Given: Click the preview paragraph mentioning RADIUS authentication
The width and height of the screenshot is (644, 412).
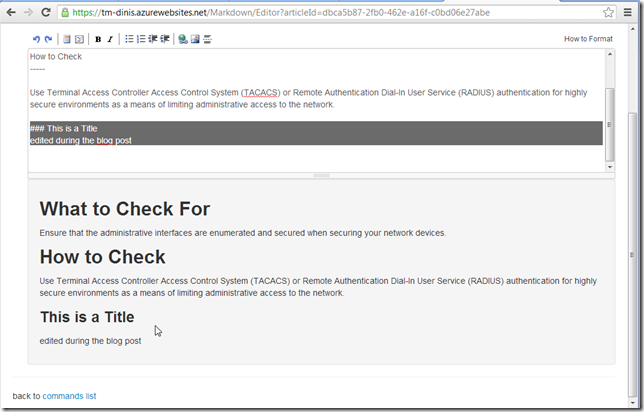Looking at the screenshot, I should [x=318, y=287].
